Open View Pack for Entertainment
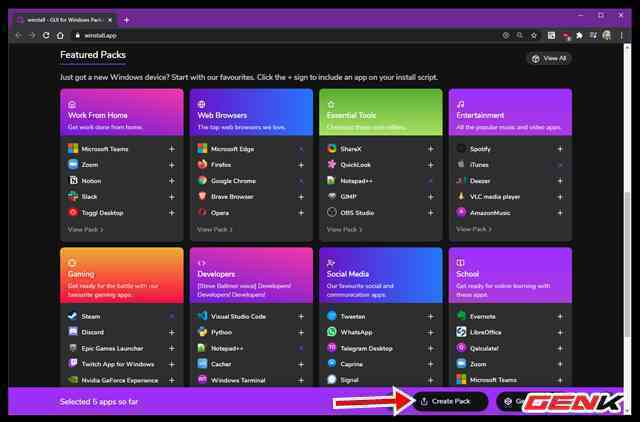The width and height of the screenshot is (640, 422). click(473, 229)
